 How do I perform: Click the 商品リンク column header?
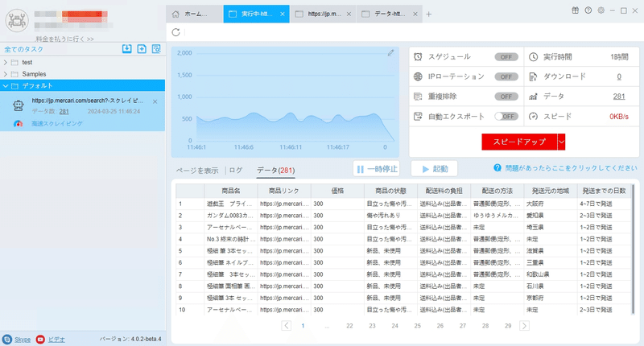coord(284,191)
